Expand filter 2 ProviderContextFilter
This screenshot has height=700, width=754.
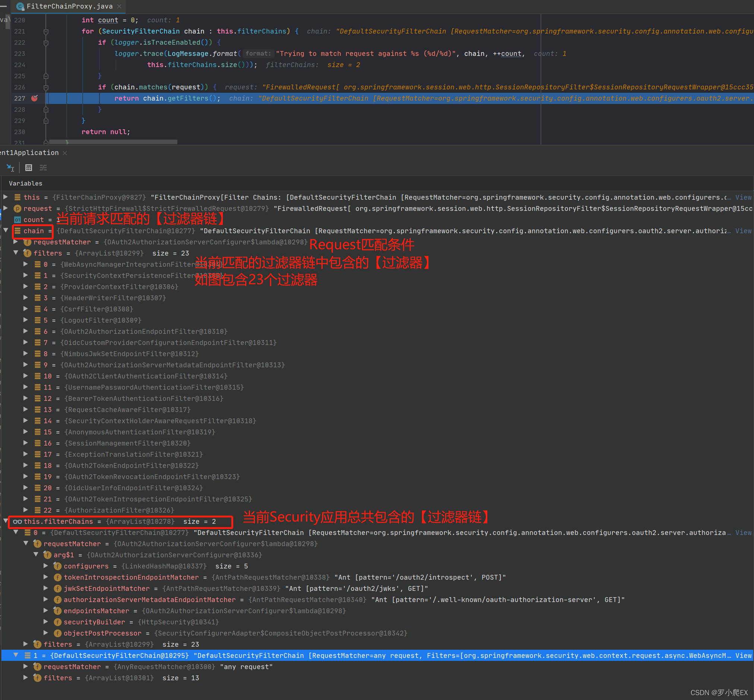pos(25,286)
